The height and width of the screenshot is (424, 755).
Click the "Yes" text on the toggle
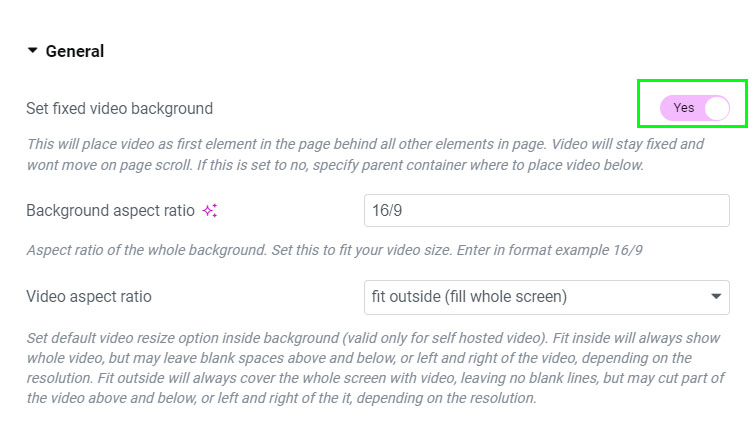(x=684, y=108)
